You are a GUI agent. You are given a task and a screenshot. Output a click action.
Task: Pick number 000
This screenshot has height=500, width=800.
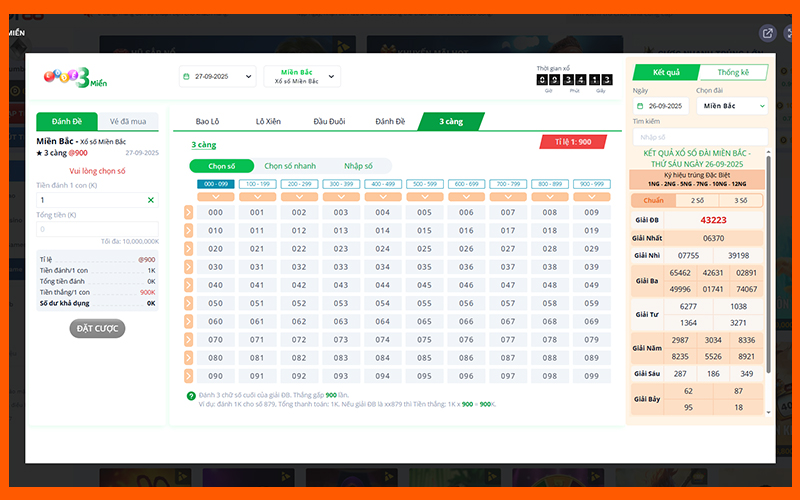coord(215,212)
